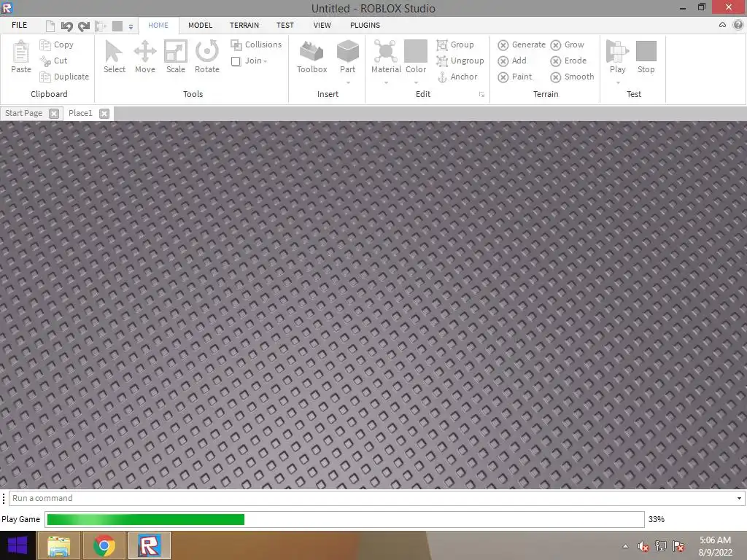
Task: Expand the Material dropdown arrow
Action: point(386,83)
